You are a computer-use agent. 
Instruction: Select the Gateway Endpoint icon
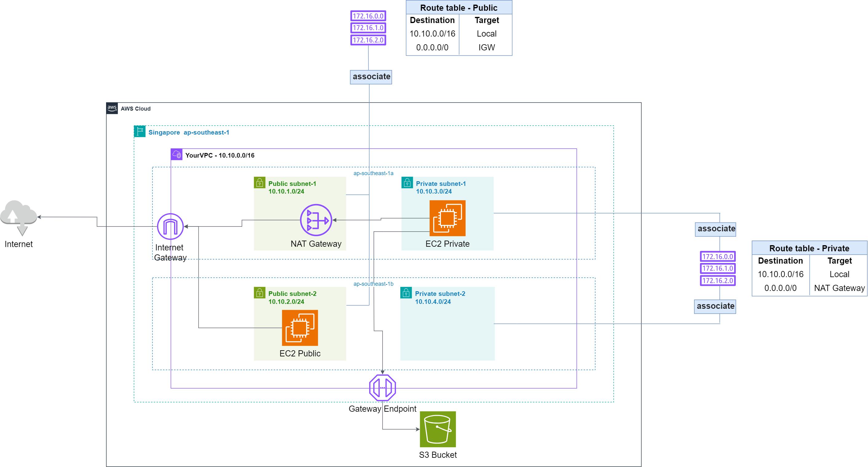pyautogui.click(x=382, y=387)
